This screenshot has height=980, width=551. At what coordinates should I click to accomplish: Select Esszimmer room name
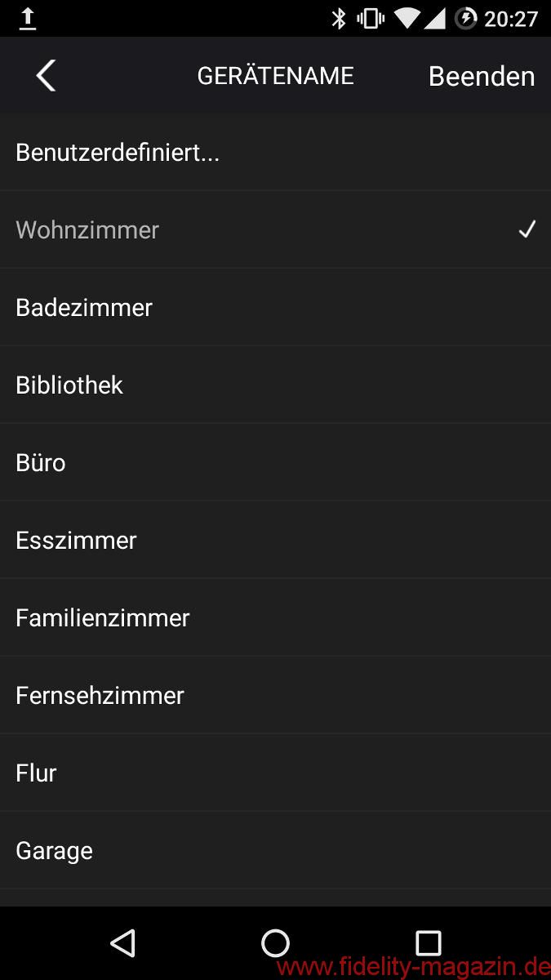pos(76,540)
